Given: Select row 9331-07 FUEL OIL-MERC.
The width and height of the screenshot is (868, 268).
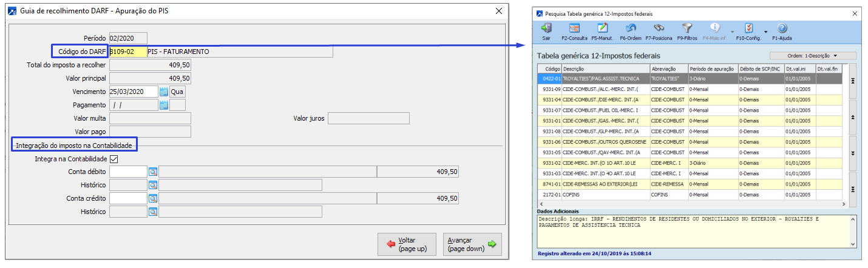Looking at the screenshot, I should [x=690, y=110].
